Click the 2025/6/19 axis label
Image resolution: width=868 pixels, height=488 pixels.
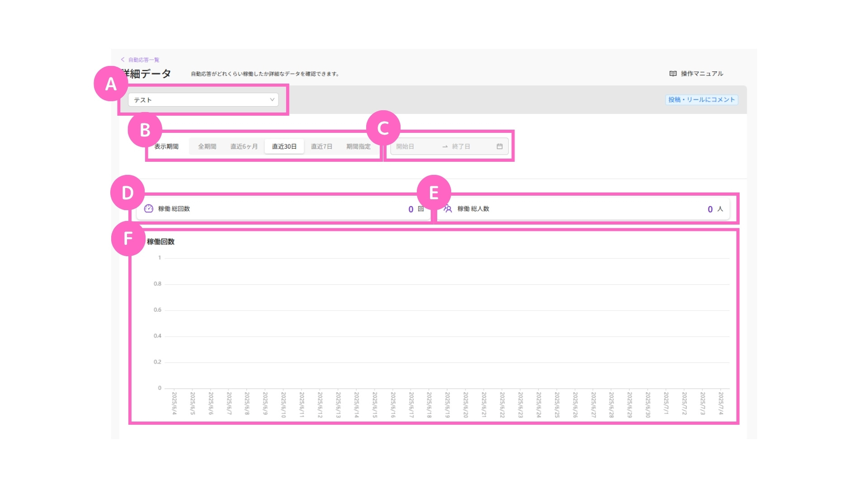coord(447,404)
